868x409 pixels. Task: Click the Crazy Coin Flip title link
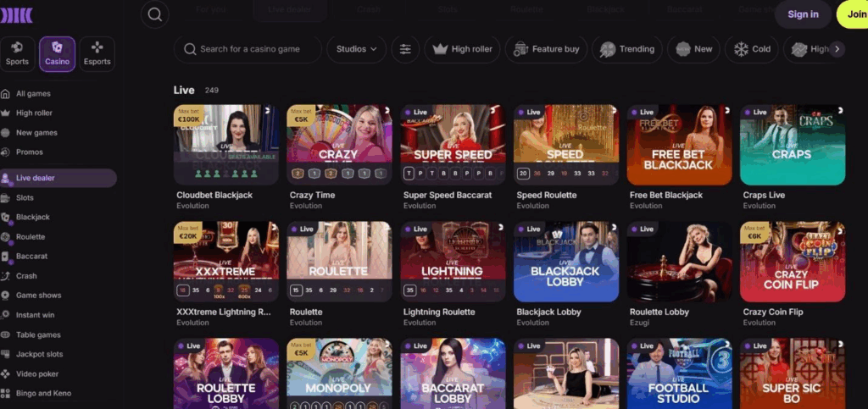(x=773, y=312)
